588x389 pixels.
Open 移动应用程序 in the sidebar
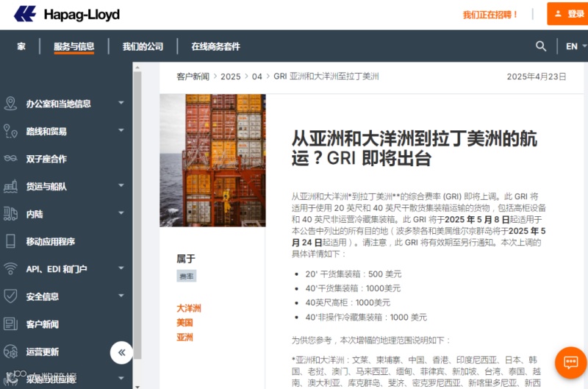51,242
